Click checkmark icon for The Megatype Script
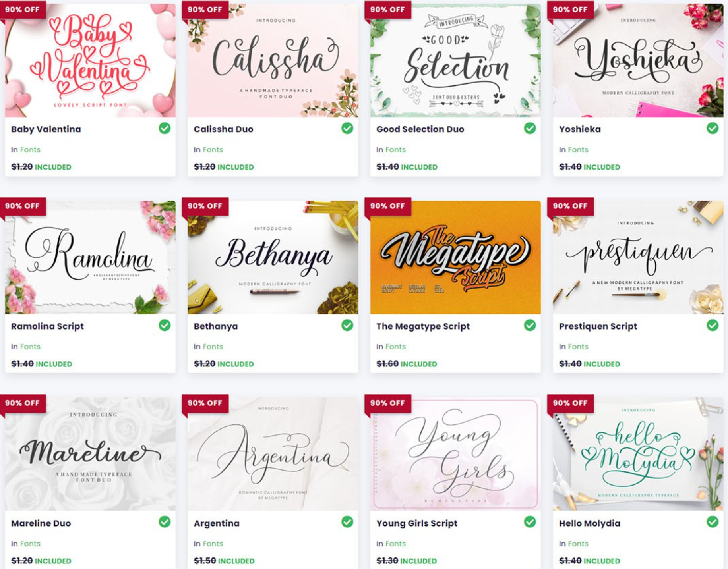The image size is (728, 569). [530, 325]
